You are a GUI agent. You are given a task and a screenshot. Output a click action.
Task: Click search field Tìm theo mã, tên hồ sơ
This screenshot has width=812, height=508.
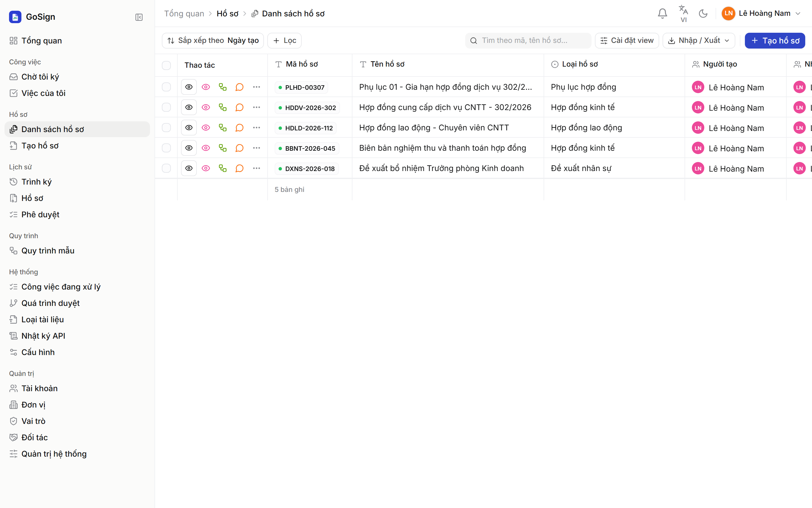click(528, 41)
